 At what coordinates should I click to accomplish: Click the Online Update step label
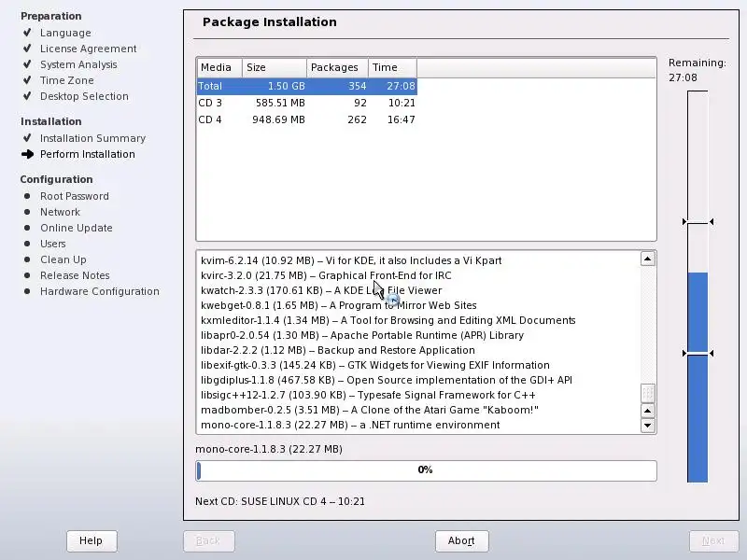77,228
